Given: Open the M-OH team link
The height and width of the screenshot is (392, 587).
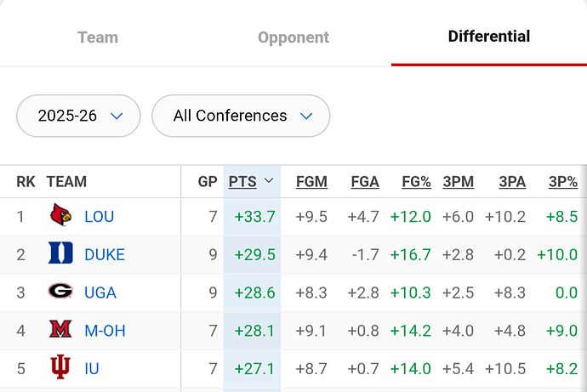Looking at the screenshot, I should (x=105, y=331).
